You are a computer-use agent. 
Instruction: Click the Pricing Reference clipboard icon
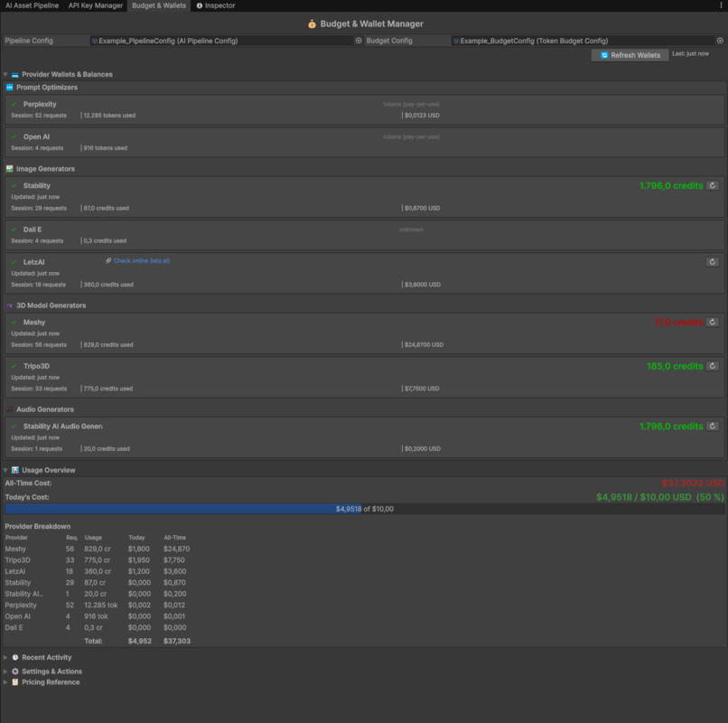tap(14, 682)
